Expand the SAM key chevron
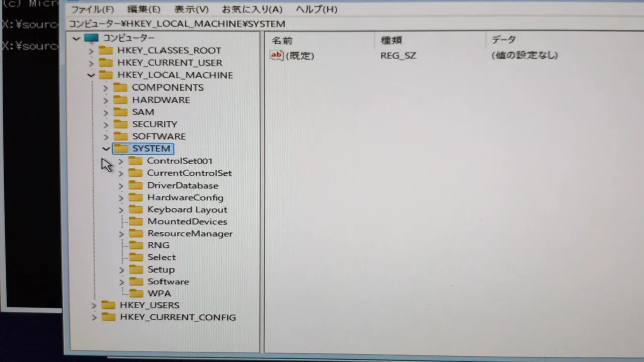The image size is (644, 362). click(x=106, y=112)
